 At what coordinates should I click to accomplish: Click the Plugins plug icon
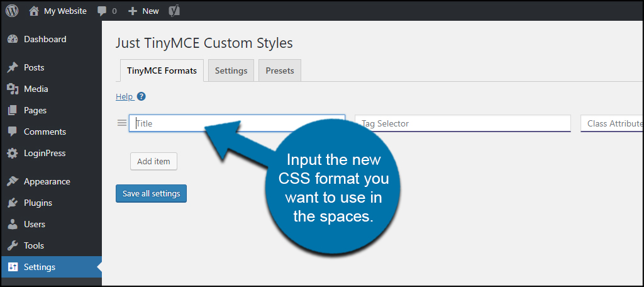coord(13,203)
